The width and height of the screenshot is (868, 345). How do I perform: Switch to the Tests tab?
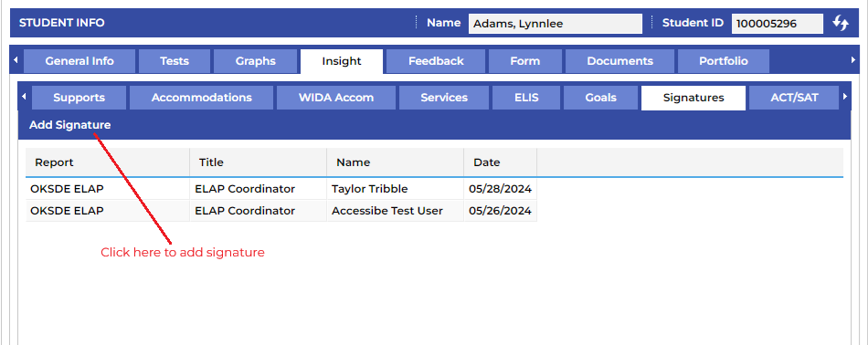pos(175,61)
